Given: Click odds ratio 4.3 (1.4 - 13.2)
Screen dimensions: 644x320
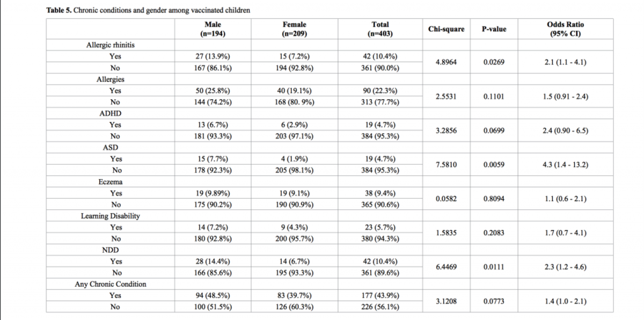Looking at the screenshot, I should [565, 165].
